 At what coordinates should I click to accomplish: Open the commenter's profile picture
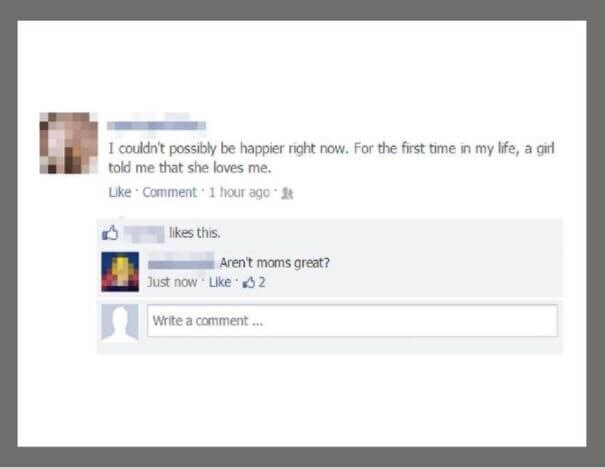(x=120, y=272)
